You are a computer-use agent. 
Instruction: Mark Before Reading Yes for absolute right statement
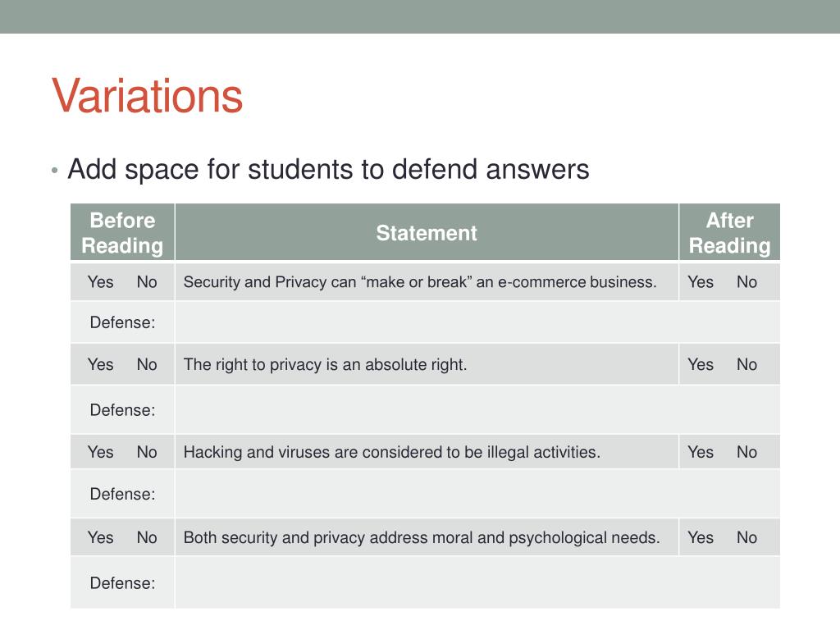pos(100,364)
